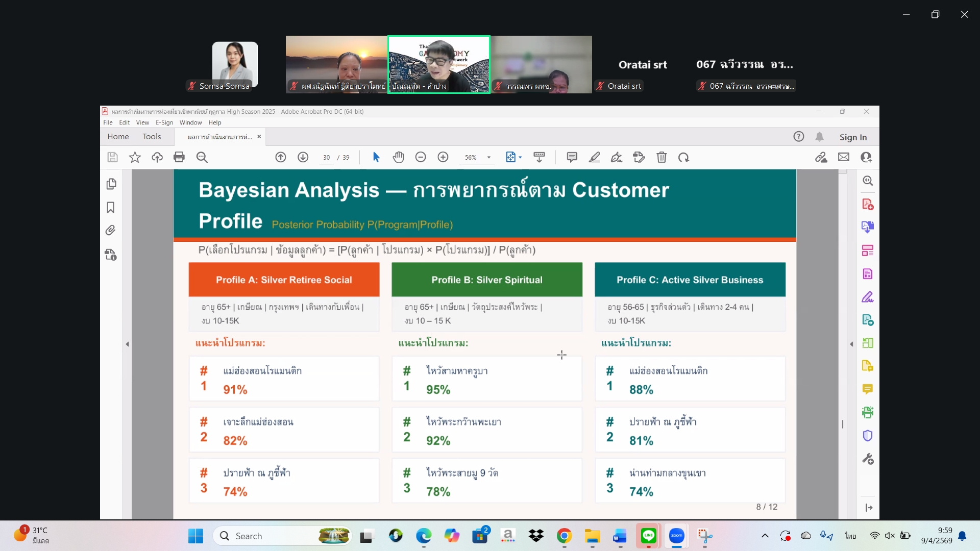Add a sticky note comment
This screenshot has width=980, height=551.
(x=572, y=157)
